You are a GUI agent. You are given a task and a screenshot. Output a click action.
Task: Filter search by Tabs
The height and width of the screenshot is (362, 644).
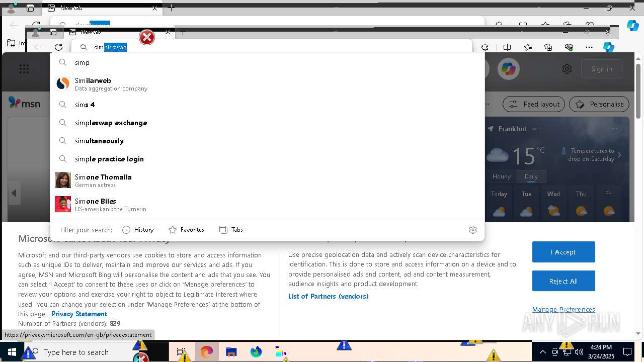click(x=231, y=230)
